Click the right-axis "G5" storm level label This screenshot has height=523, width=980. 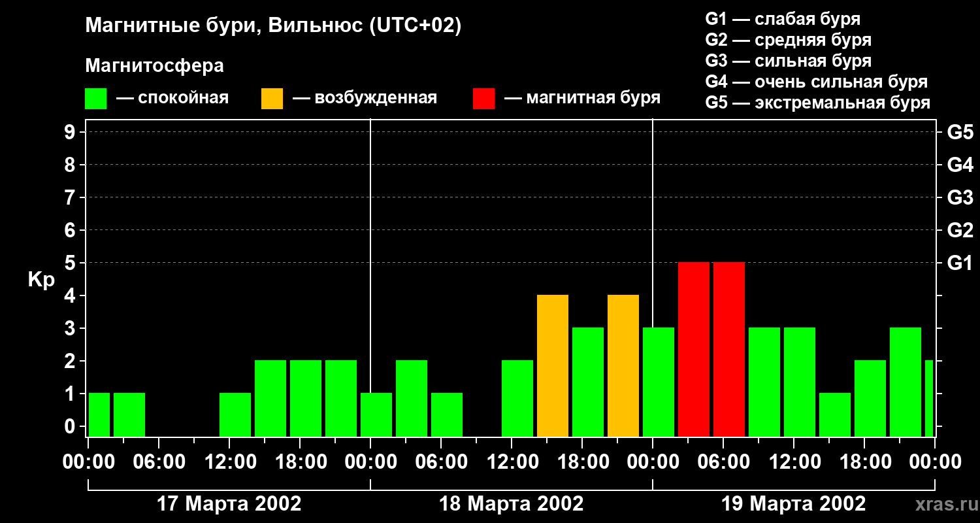coord(960,132)
